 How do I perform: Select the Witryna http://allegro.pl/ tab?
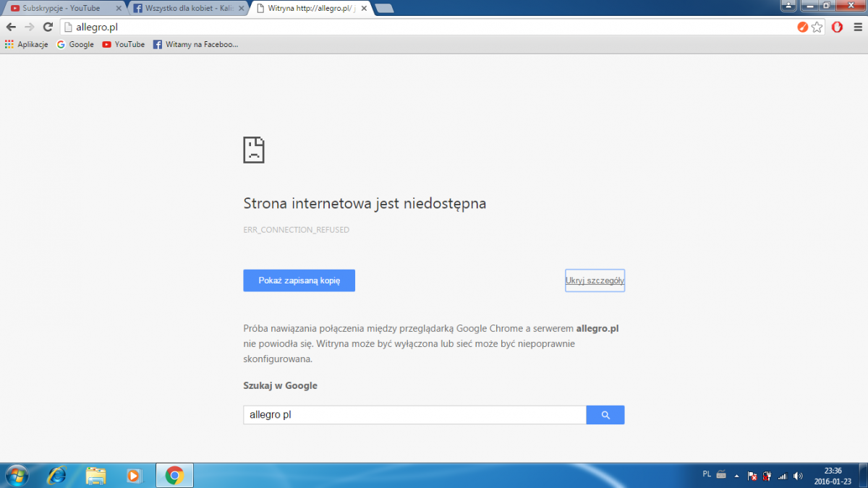tap(310, 9)
